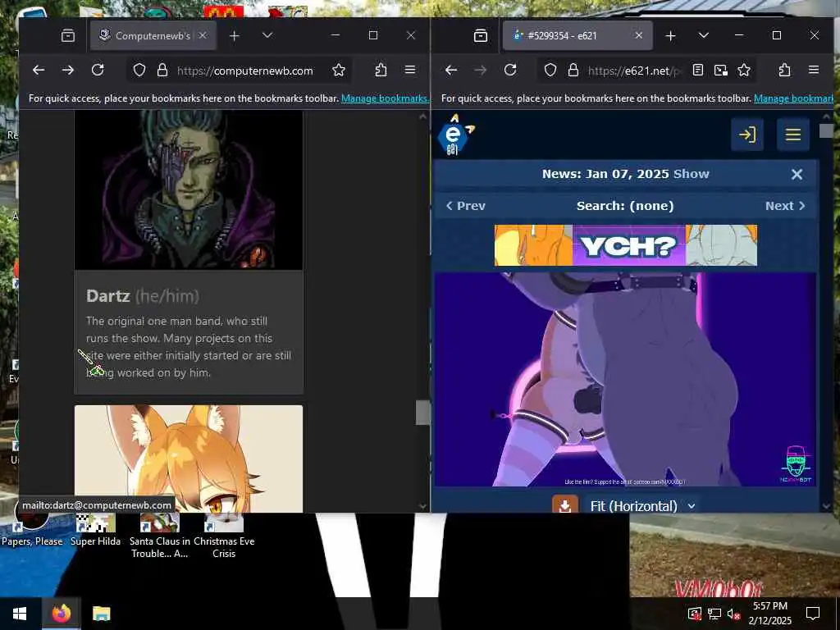Select the #5299354 - e621 tab
The height and width of the screenshot is (630, 840).
point(577,35)
